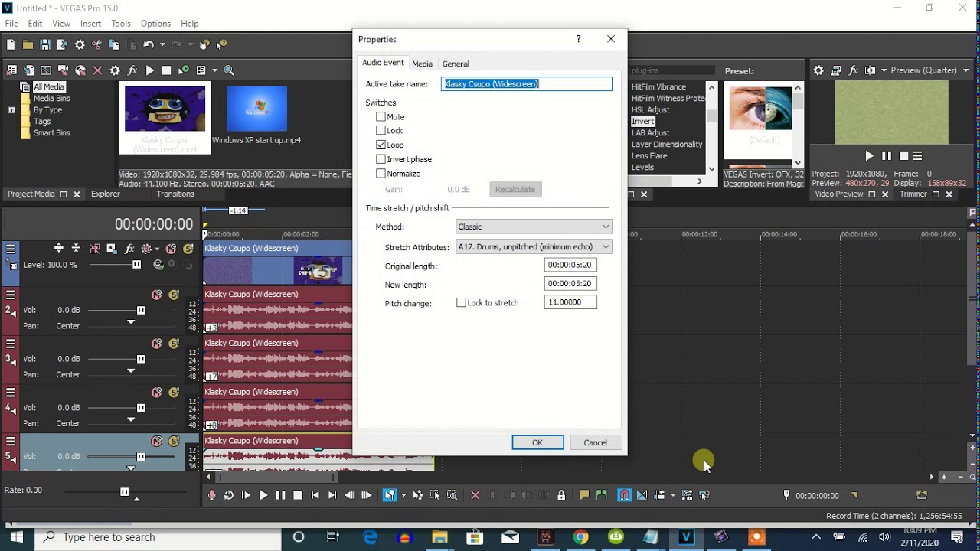Solo audio track 3

click(174, 344)
